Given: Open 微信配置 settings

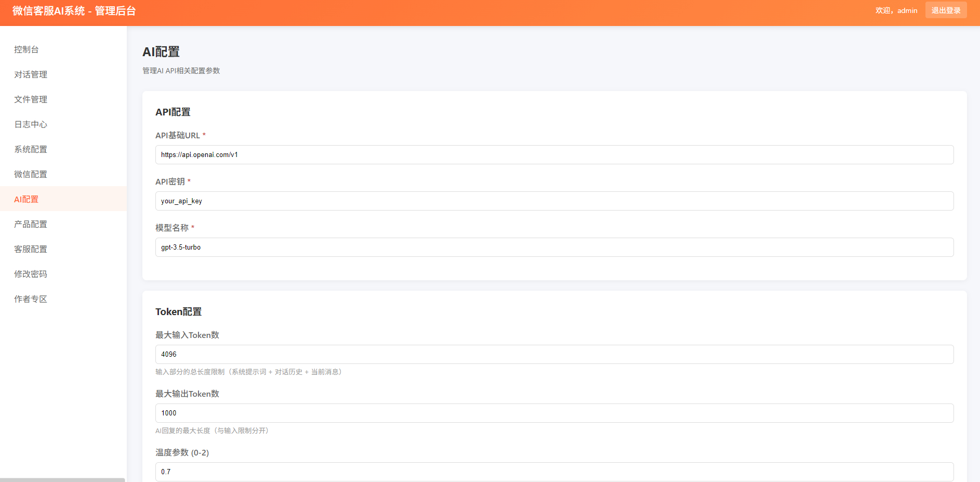Looking at the screenshot, I should click(x=31, y=174).
